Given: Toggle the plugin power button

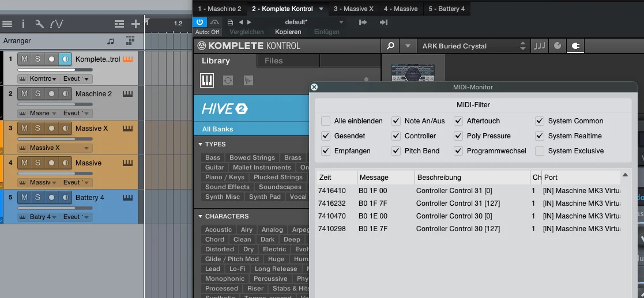Looking at the screenshot, I should (200, 22).
